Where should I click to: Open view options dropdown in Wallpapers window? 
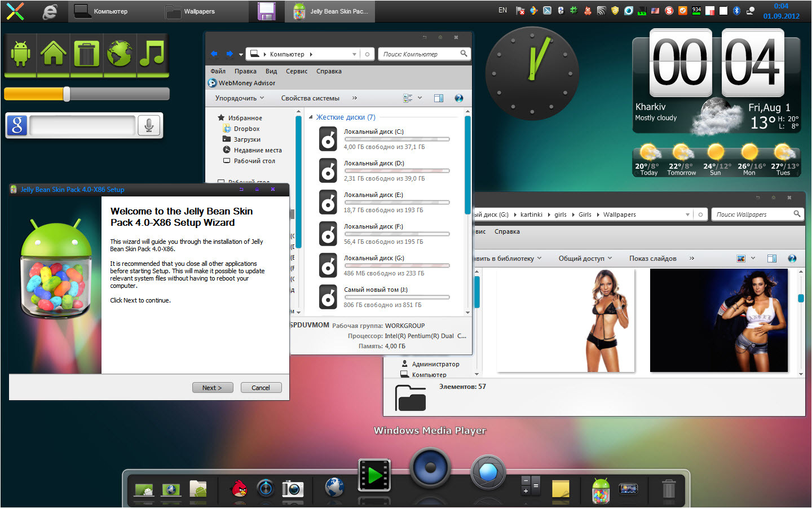[753, 259]
